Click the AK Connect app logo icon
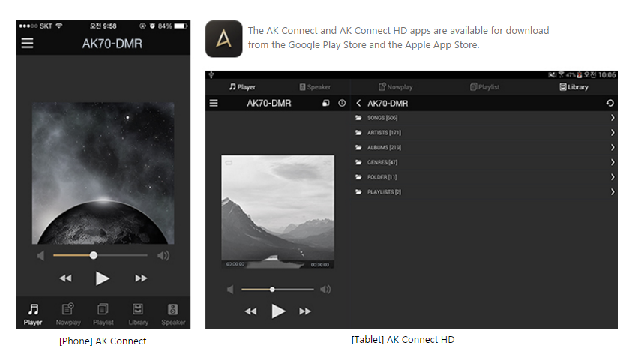Image resolution: width=644 pixels, height=358 pixels. tap(223, 39)
